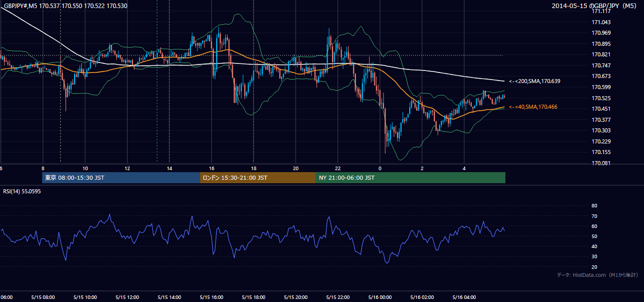The height and width of the screenshot is (302, 644).
Task: Click the 5/15 18:00 bottom time label
Action: point(253,297)
